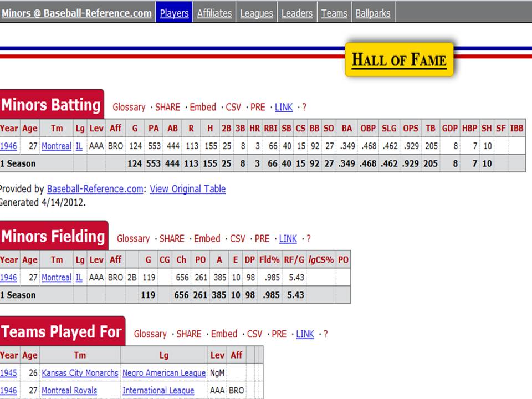This screenshot has width=532, height=399.
Task: Export Minors Batting as CSV
Action: point(233,107)
